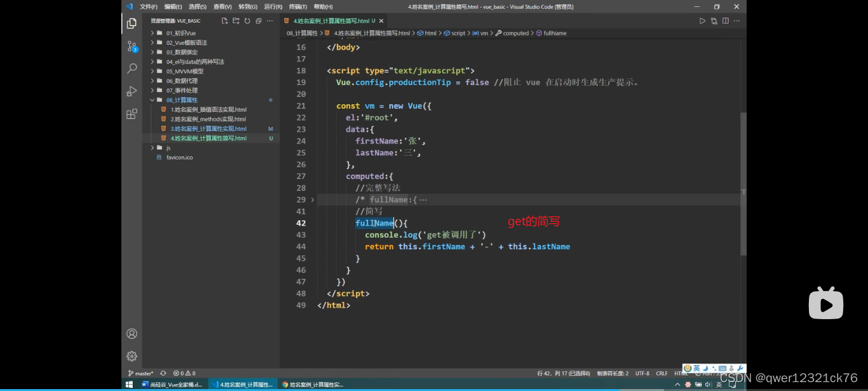The image size is (868, 391).
Task: Click the open changes compare icon
Action: pos(714,21)
